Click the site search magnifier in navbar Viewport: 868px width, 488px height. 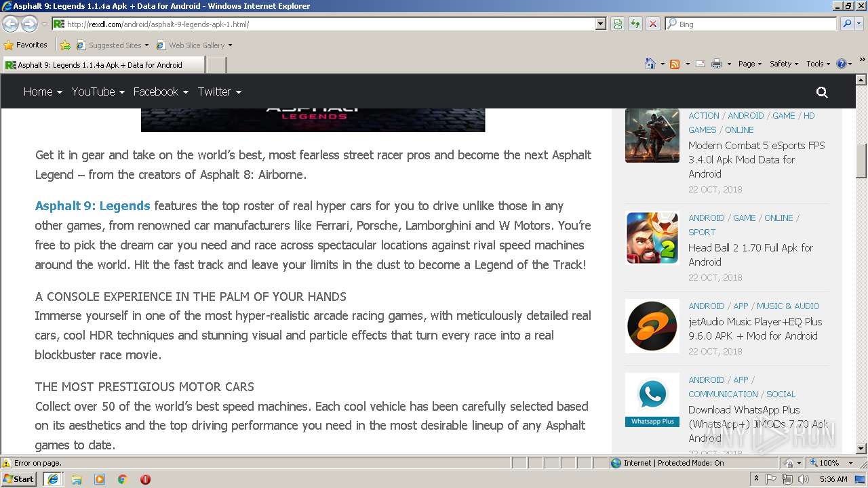822,92
